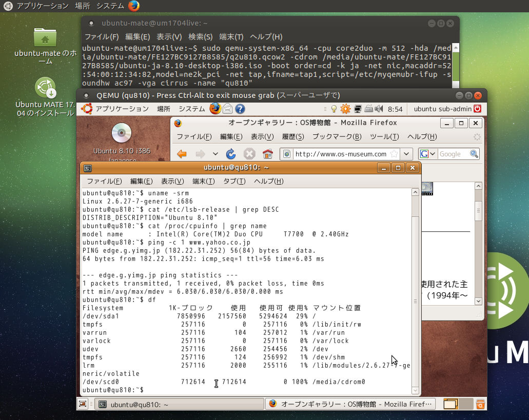Click the Google search input field
The height and width of the screenshot is (420, 529).
(453, 154)
